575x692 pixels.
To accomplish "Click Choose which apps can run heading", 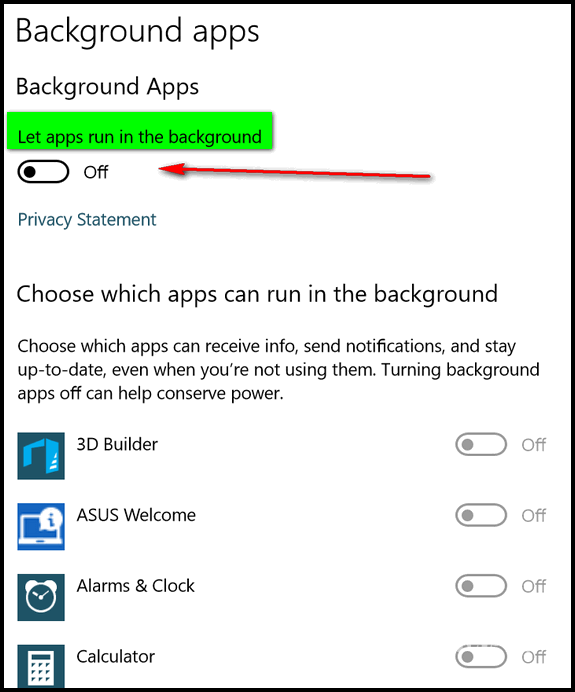I will pos(257,294).
